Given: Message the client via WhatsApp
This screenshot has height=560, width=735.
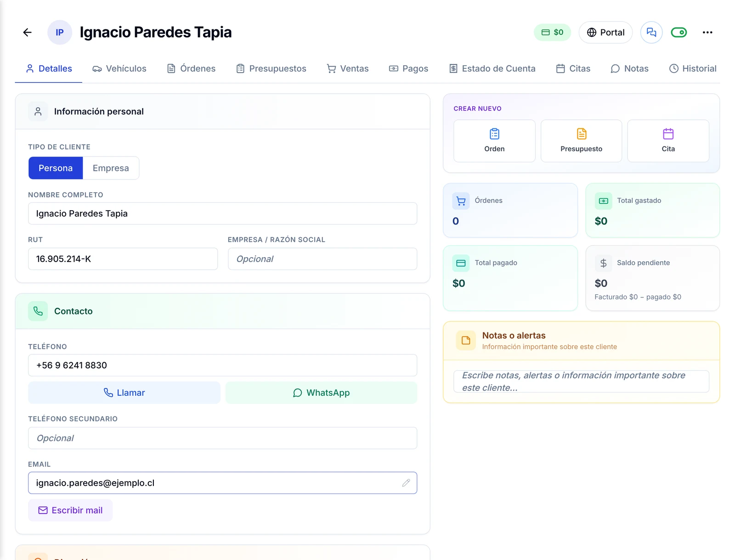Looking at the screenshot, I should point(322,393).
